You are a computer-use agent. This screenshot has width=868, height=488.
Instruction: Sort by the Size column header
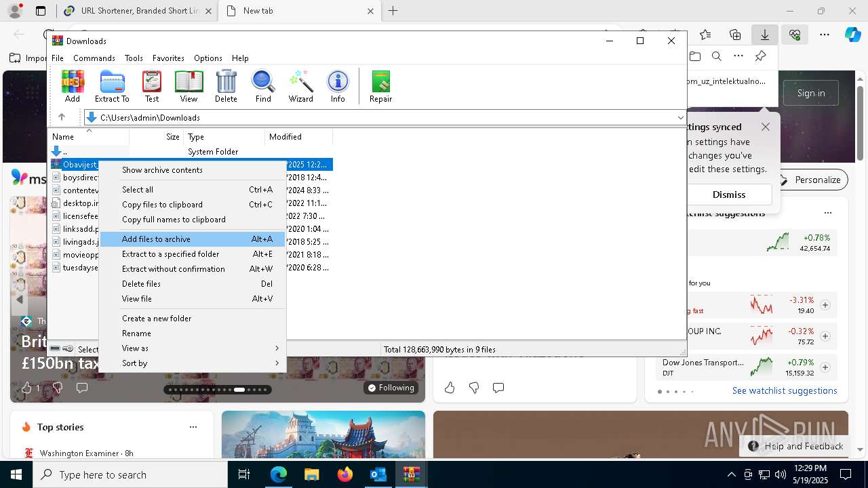(x=156, y=137)
